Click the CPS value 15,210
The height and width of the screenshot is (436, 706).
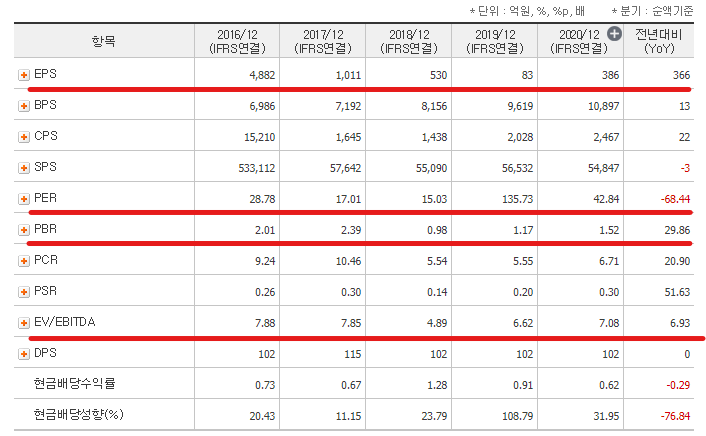(x=259, y=137)
